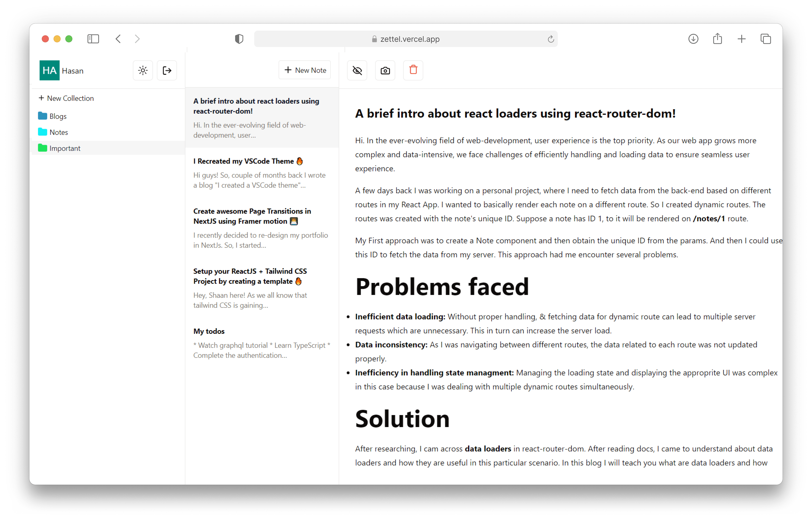Click bold 'Inefficiency in handling state managment:'

point(434,372)
